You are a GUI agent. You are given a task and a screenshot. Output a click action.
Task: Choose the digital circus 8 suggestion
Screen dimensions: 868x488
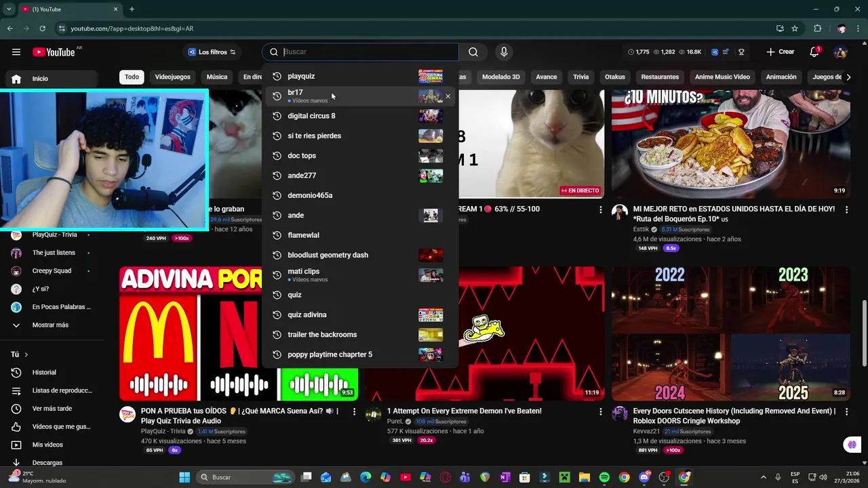click(x=360, y=116)
